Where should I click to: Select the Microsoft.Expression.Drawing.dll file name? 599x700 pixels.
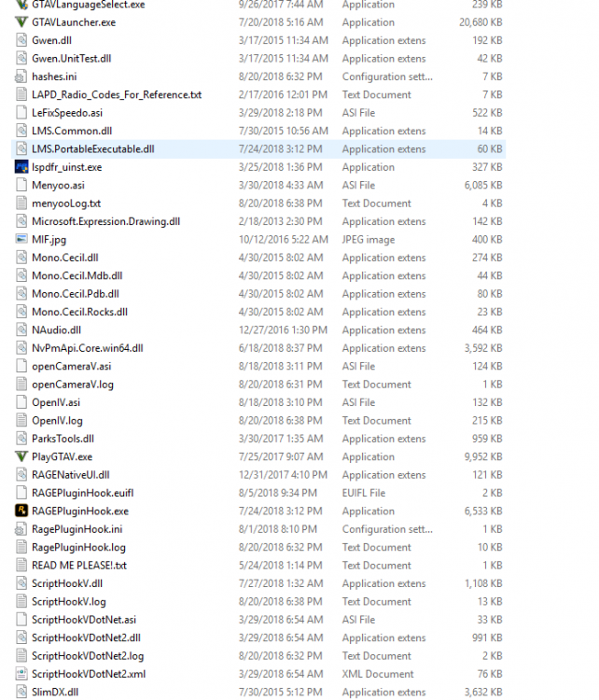pos(105,221)
